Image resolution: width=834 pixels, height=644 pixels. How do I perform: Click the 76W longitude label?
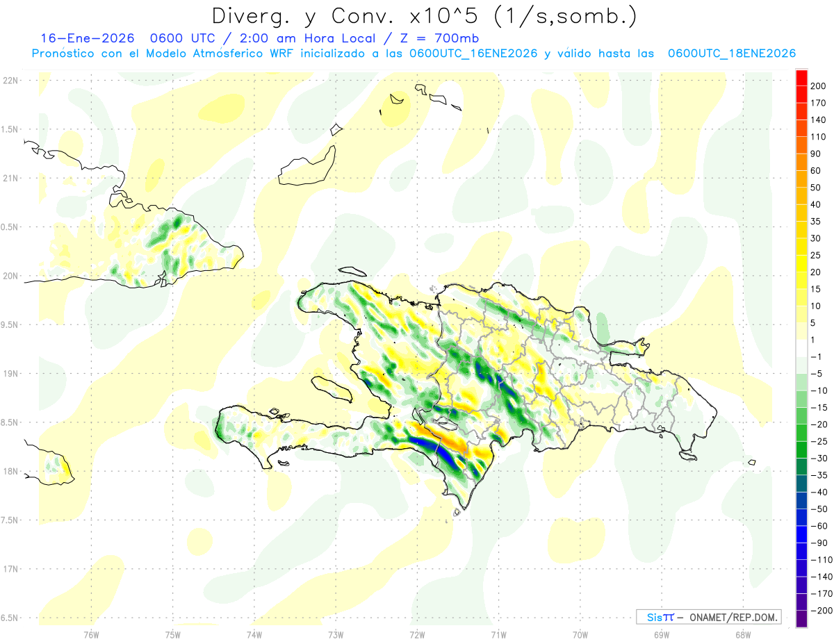[x=91, y=635]
